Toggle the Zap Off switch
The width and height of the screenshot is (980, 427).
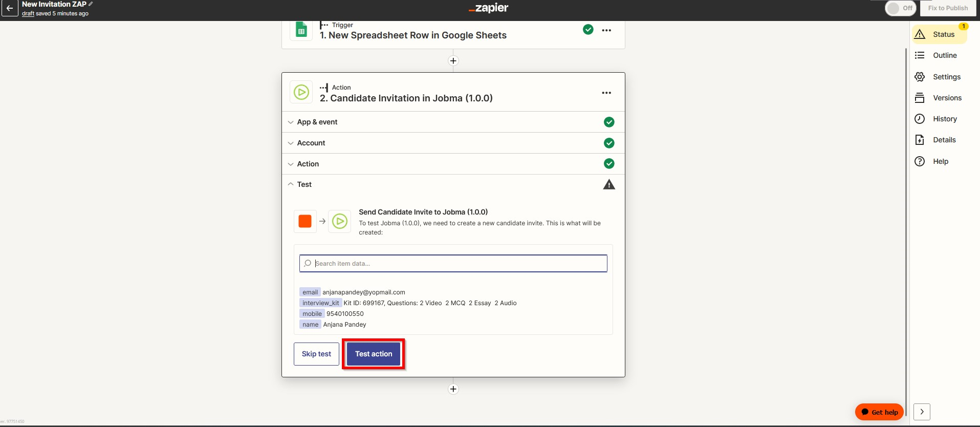(900, 8)
